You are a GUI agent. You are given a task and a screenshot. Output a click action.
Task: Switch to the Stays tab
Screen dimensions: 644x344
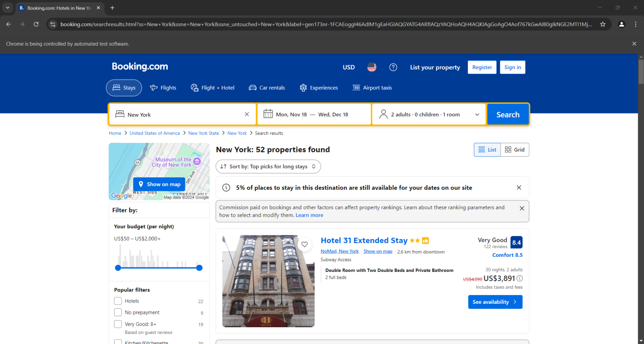click(124, 88)
